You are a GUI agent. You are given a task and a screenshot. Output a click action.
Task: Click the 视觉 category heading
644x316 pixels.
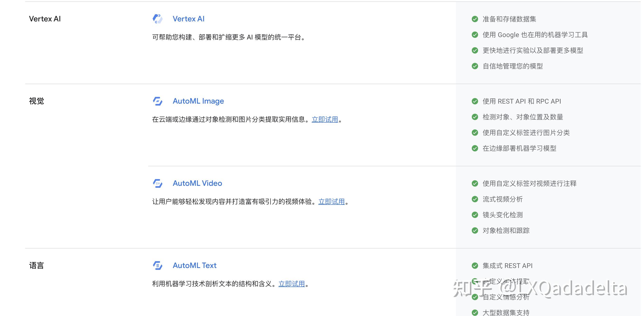click(x=37, y=101)
